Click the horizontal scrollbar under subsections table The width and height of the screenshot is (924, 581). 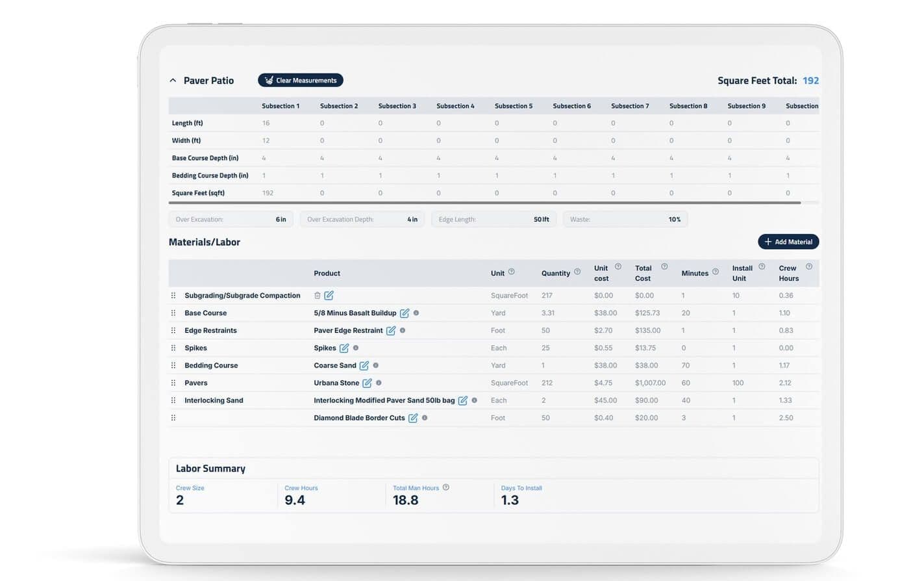484,203
